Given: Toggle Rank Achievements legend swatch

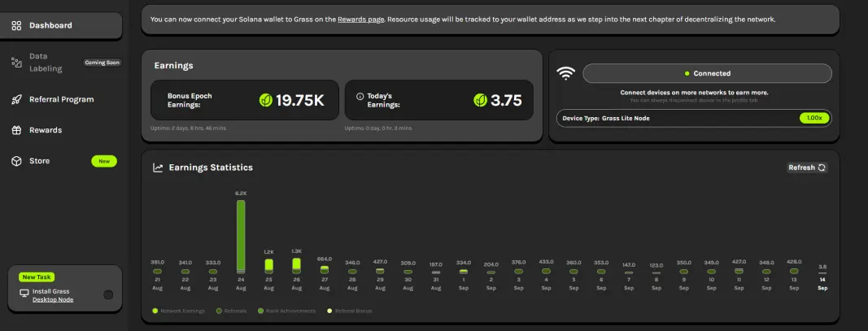Looking at the screenshot, I should [x=261, y=311].
